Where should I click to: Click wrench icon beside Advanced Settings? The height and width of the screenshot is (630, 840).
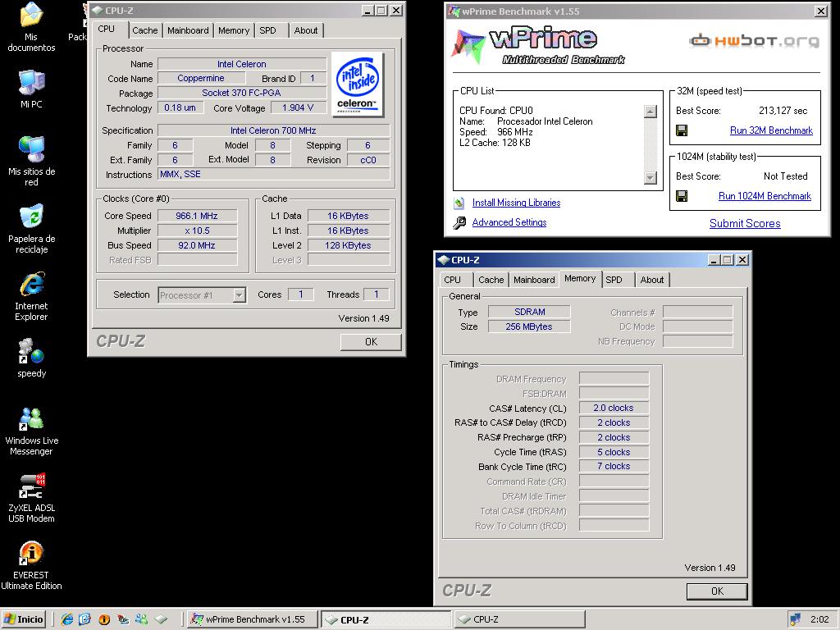(459, 222)
